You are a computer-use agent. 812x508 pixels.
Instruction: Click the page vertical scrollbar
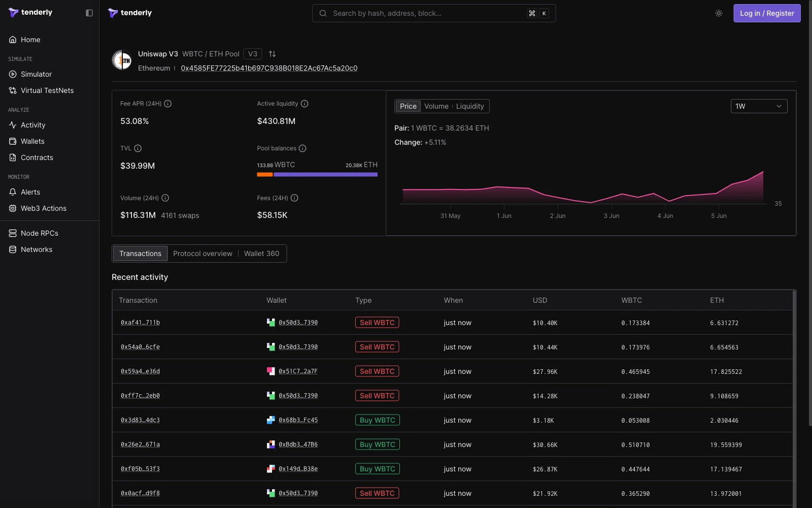(810, 213)
